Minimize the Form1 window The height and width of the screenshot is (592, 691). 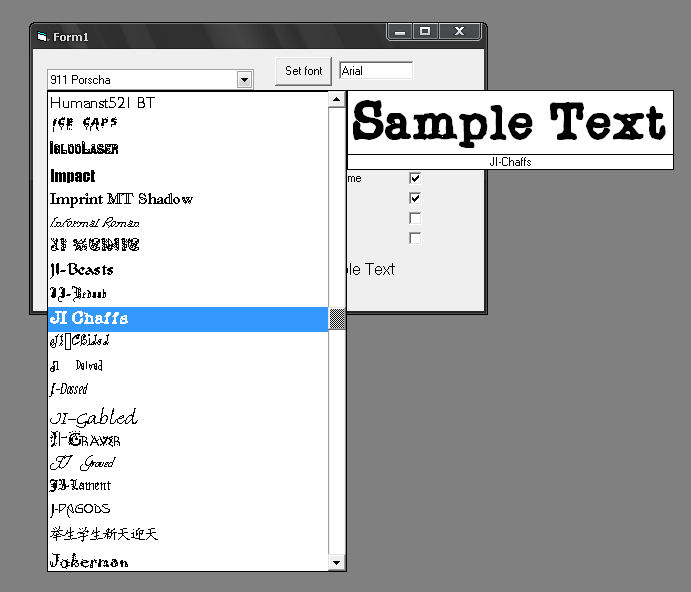coord(400,32)
